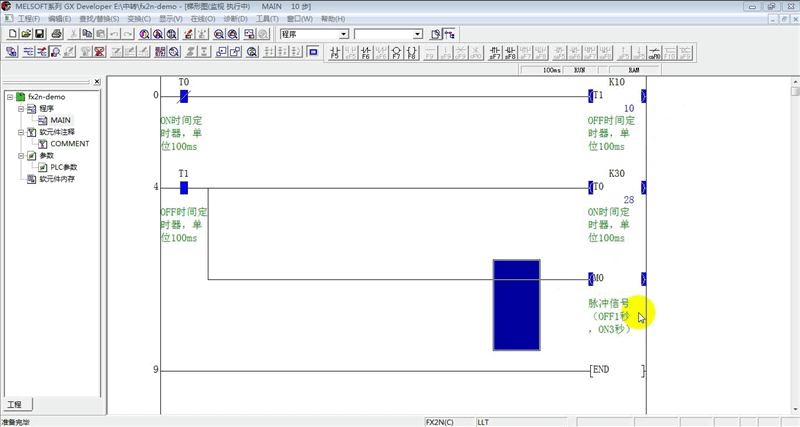
Task: Insert output coil F7
Action: tap(396, 52)
